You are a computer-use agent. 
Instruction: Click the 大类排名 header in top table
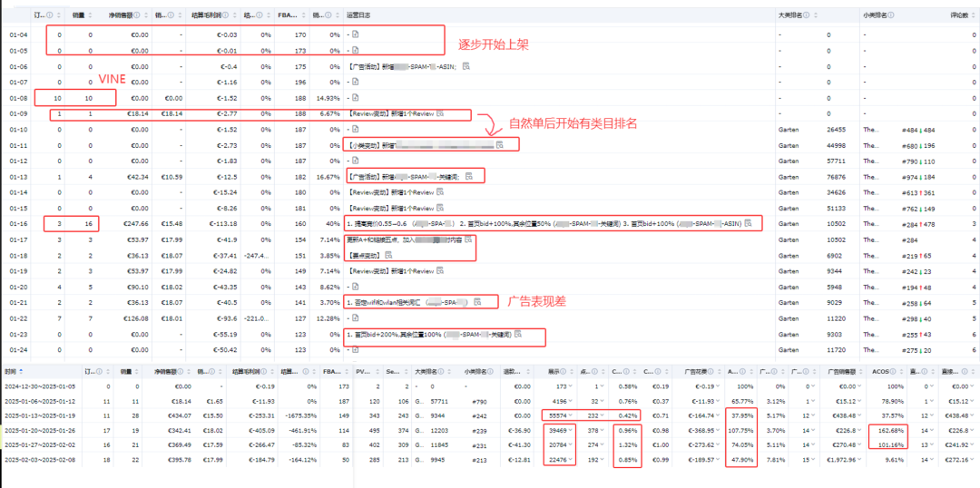click(x=792, y=15)
